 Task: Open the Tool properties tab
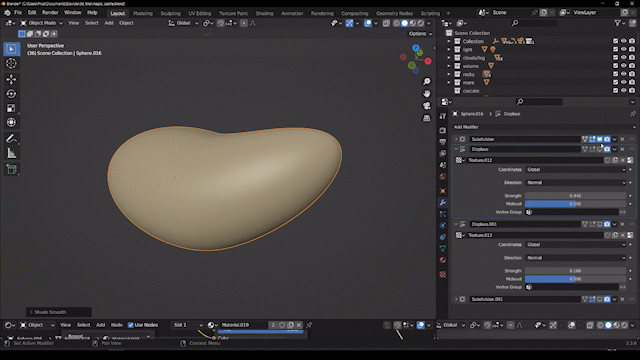pos(443,116)
